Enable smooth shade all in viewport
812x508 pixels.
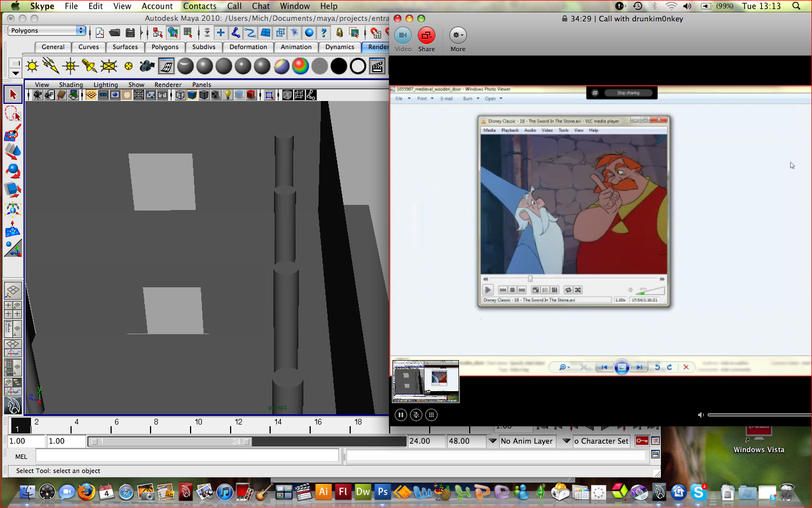pyautogui.click(x=192, y=95)
